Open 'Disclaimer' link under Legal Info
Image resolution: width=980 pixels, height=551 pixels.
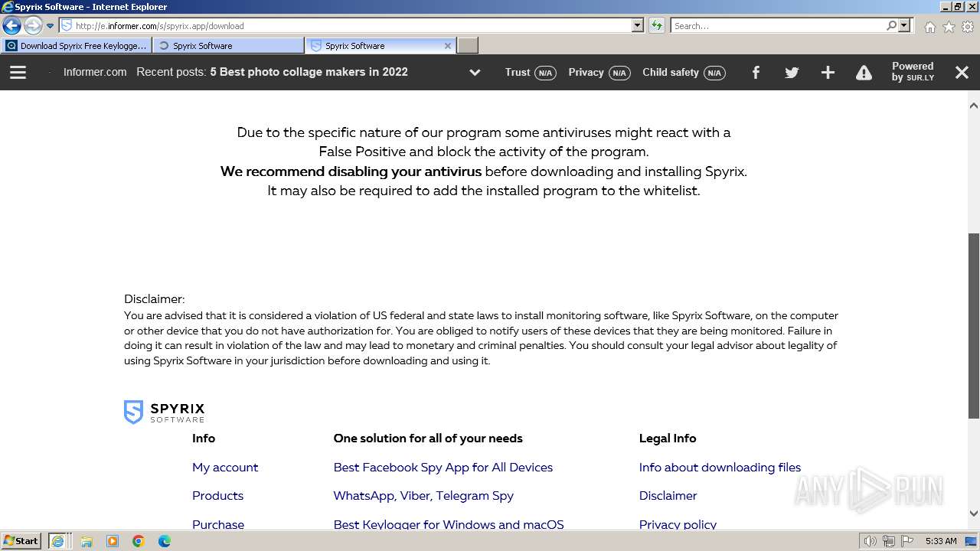[x=668, y=495]
